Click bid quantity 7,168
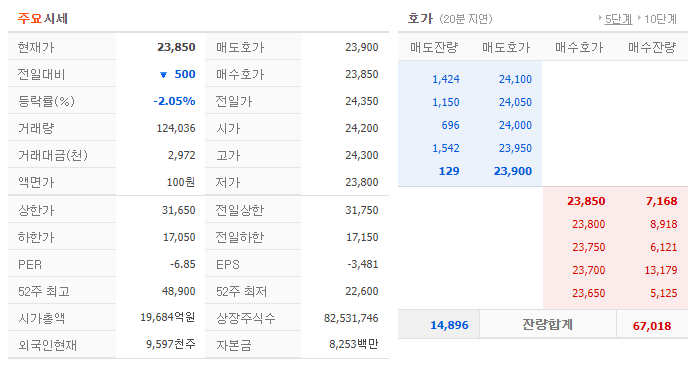The image size is (698, 367). point(661,201)
